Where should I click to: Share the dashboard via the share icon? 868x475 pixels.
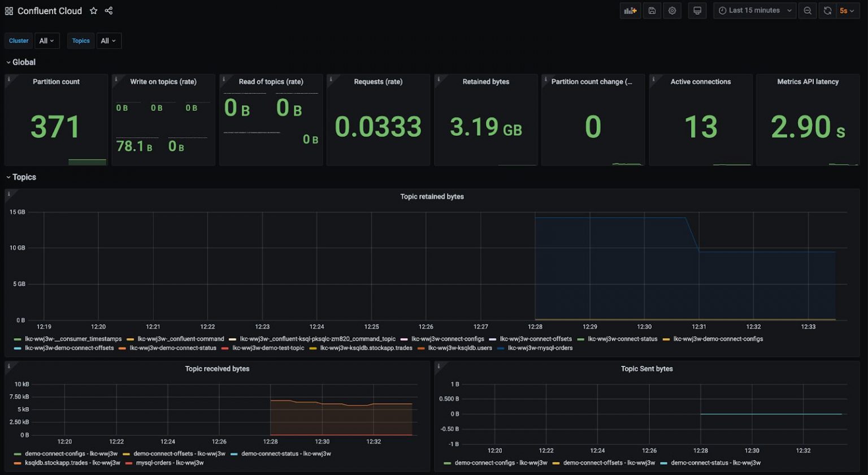point(108,11)
